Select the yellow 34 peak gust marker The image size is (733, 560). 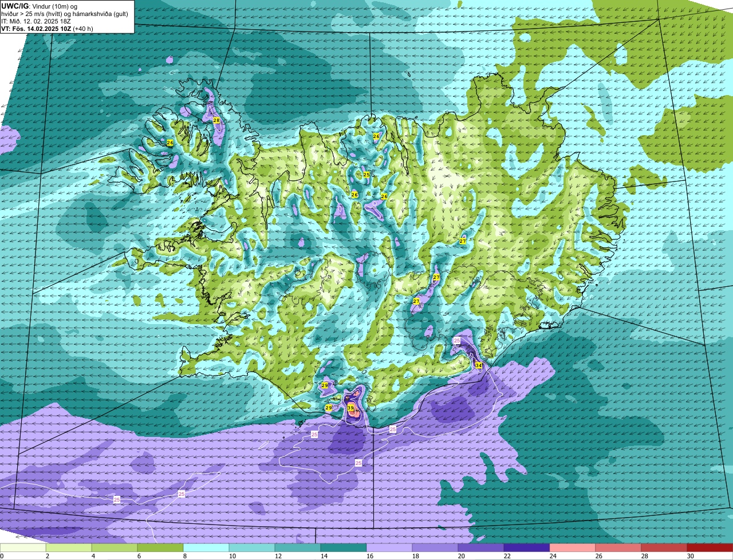[478, 365]
